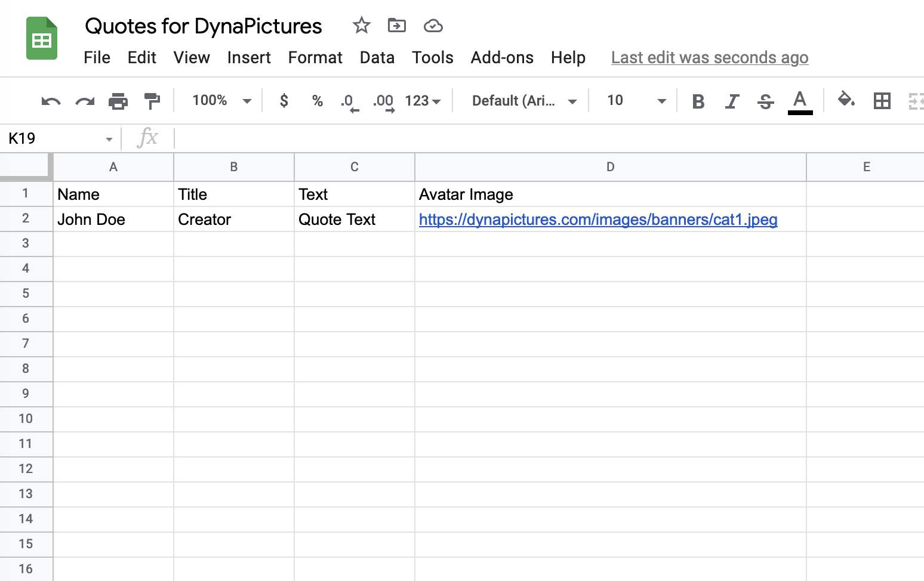
Task: Format selection as percent
Action: (317, 101)
